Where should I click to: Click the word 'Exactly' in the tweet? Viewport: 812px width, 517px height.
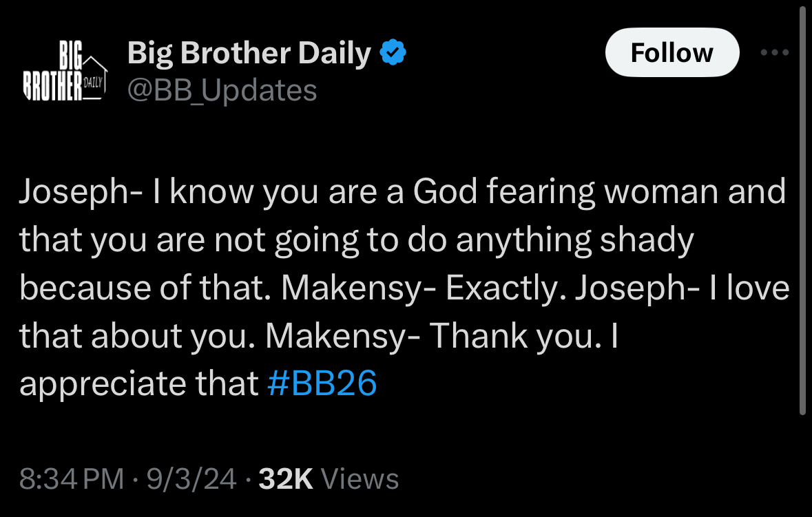[506, 287]
